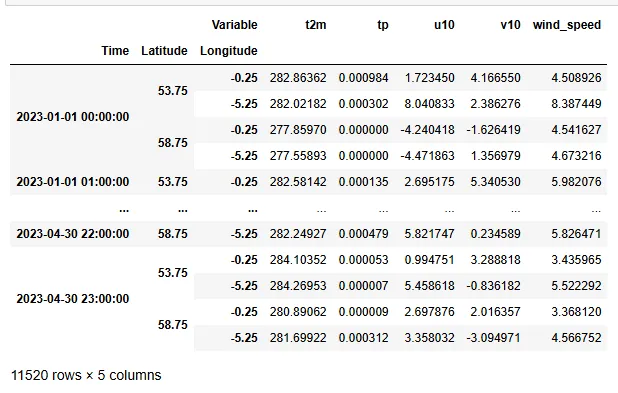Image resolution: width=618 pixels, height=393 pixels.
Task: Click the Latitude index label
Action: [164, 50]
